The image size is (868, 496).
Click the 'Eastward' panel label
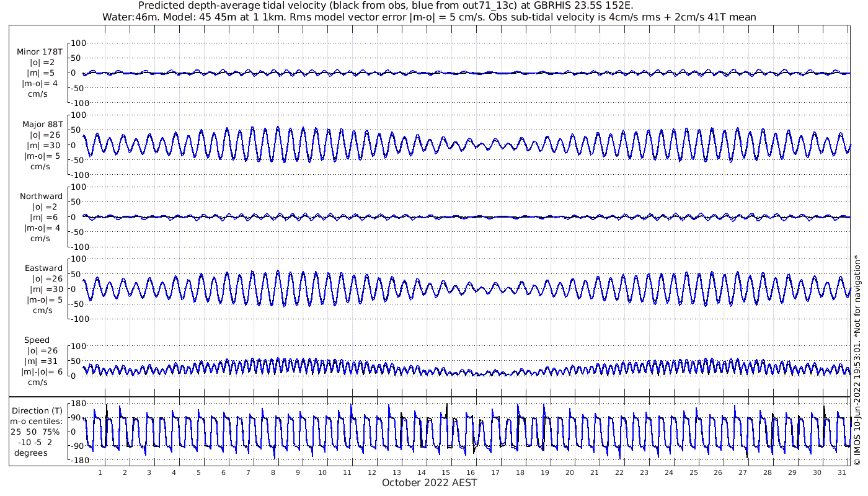pyautogui.click(x=43, y=268)
